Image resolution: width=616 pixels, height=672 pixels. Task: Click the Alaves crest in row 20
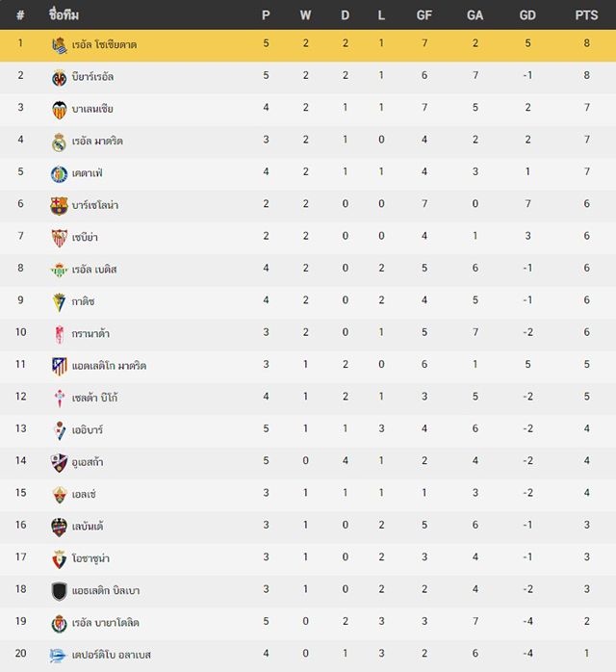coord(59,656)
